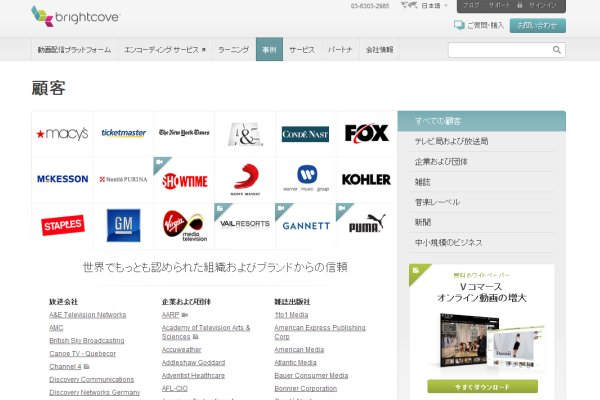The height and width of the screenshot is (400, 600).
Task: Open the GM logo tile
Action: pos(123,226)
